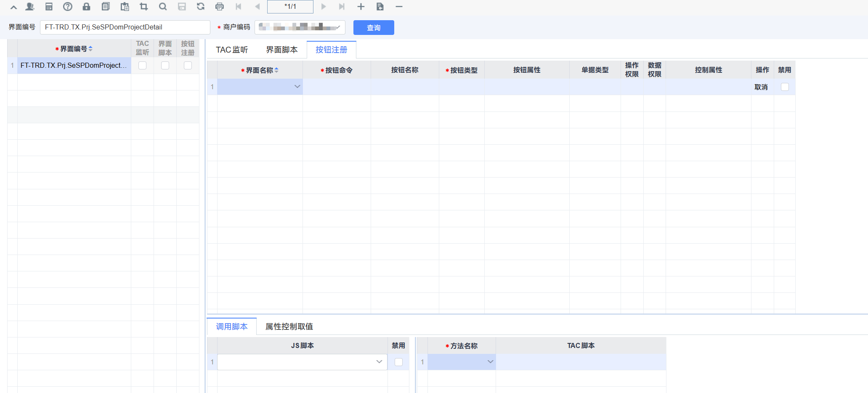The height and width of the screenshot is (393, 868).
Task: Select the FT-TRD.TX.Prj.SeSPDomProject... row
Action: click(x=74, y=66)
